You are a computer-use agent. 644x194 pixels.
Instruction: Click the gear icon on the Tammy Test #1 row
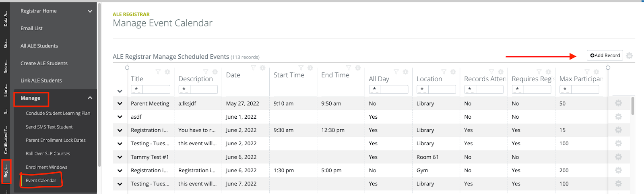[619, 157]
